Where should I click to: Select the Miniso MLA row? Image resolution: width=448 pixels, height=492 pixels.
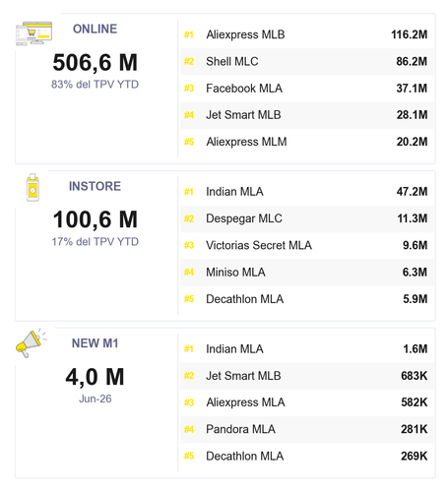coord(307,273)
